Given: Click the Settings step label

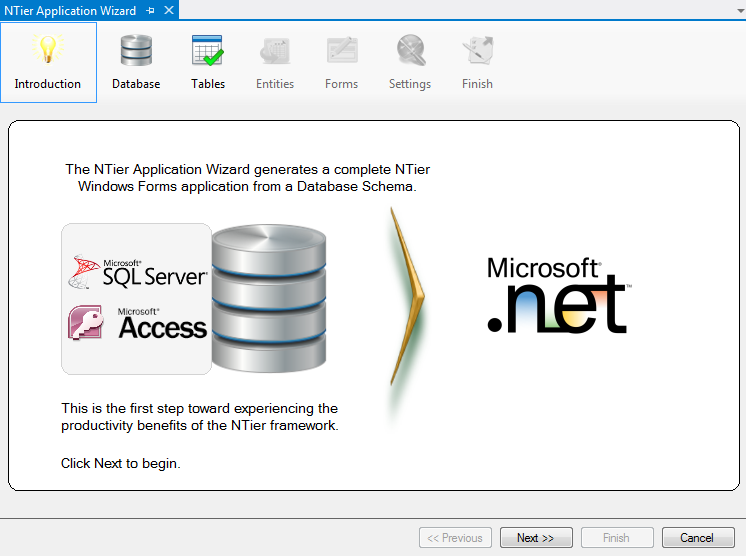Looking at the screenshot, I should [410, 84].
